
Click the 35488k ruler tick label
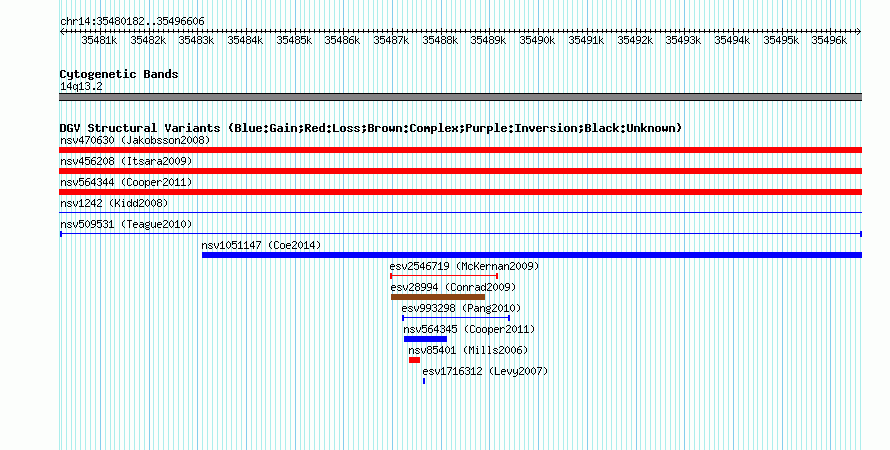440,40
